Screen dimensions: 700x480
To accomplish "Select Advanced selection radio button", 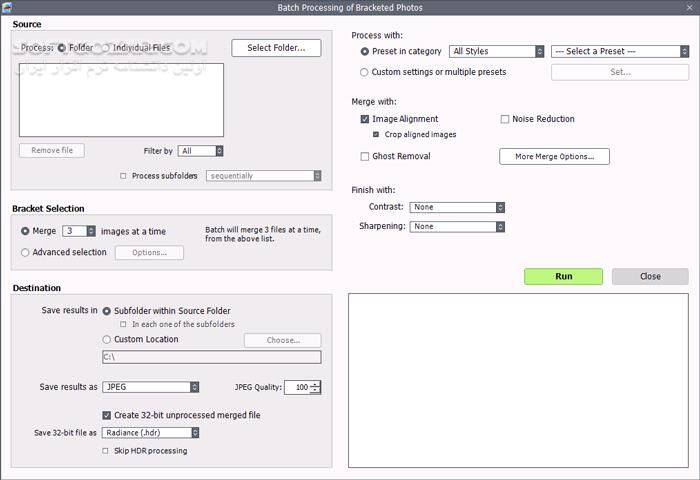I will (x=25, y=253).
